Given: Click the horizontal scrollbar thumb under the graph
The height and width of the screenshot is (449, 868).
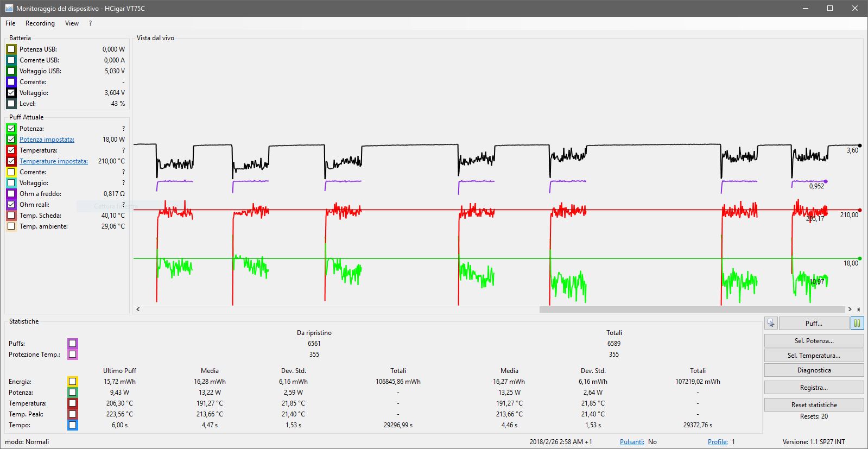Looking at the screenshot, I should pos(692,309).
